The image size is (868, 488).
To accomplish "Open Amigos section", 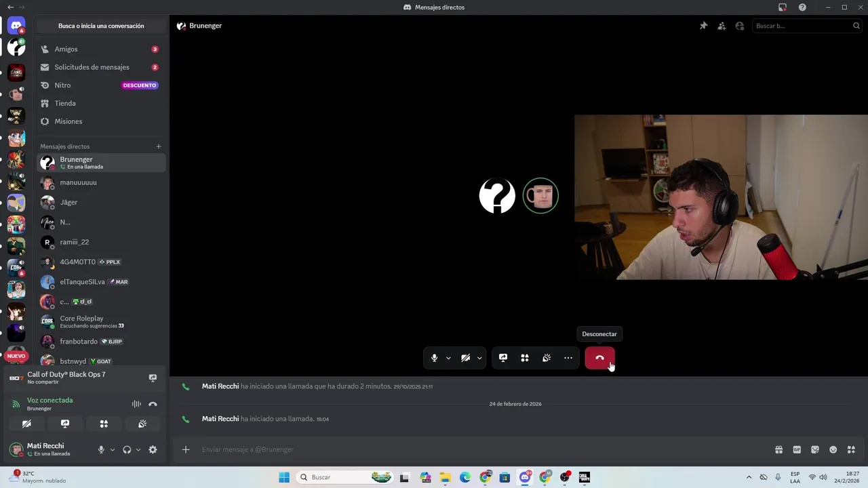I will coord(100,49).
